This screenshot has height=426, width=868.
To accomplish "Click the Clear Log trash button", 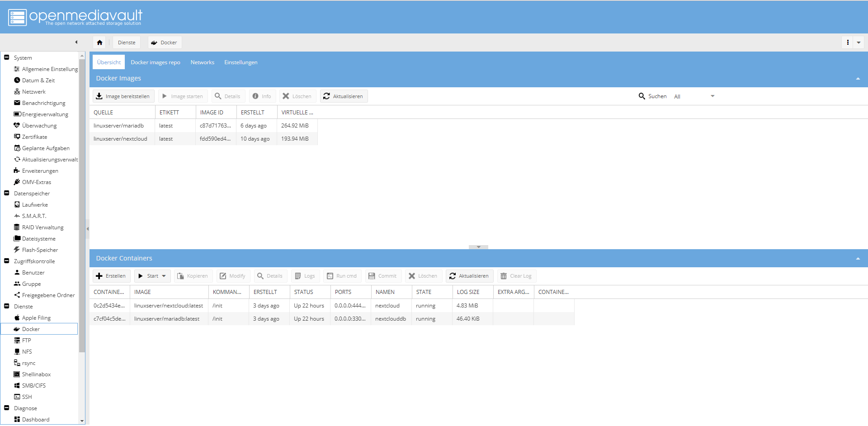I will point(517,276).
